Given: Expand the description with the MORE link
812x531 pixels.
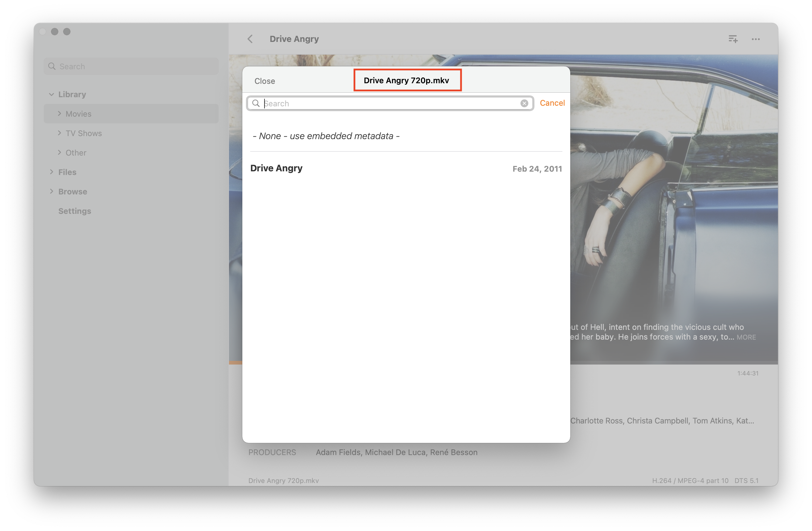Looking at the screenshot, I should click(x=746, y=337).
